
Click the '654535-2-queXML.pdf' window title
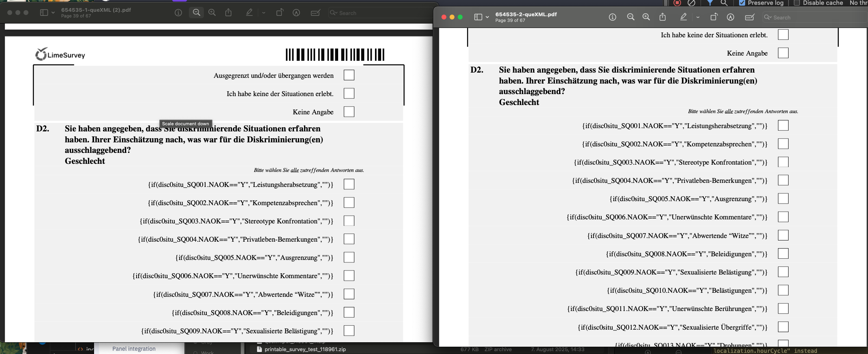tap(526, 14)
